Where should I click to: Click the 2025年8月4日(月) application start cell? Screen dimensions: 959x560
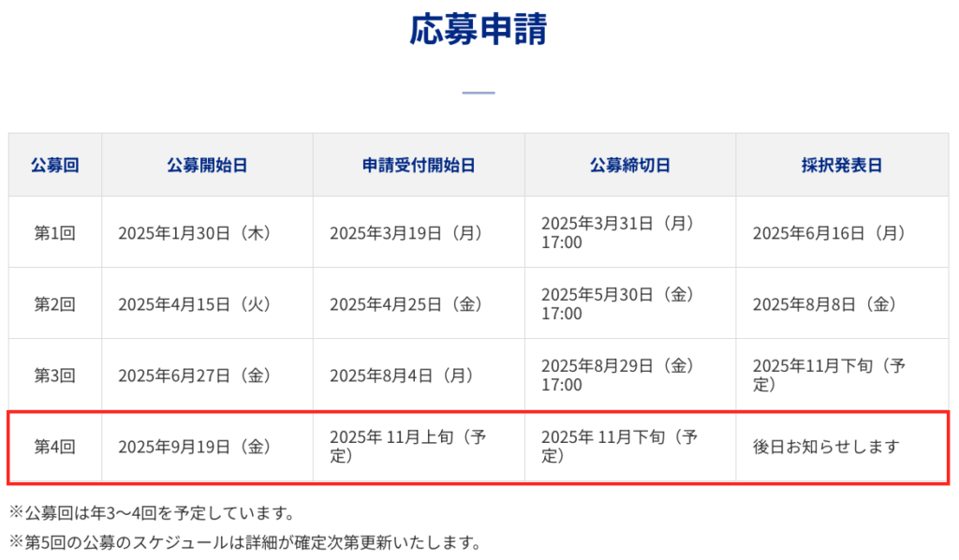(x=401, y=376)
